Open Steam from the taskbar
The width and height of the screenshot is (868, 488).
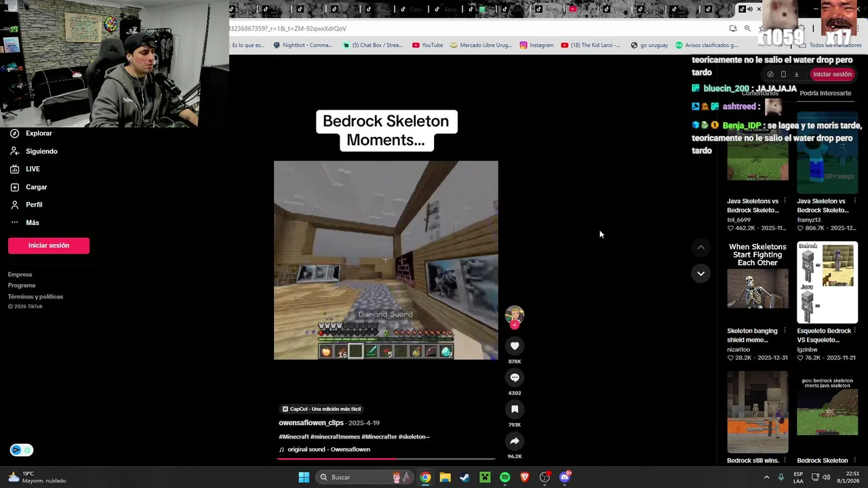tap(465, 477)
